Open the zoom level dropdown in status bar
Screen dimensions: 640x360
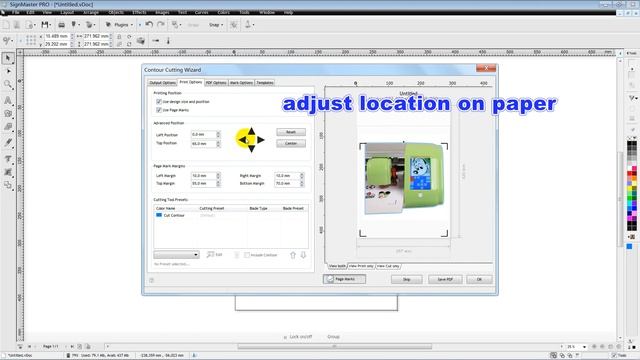point(584,347)
